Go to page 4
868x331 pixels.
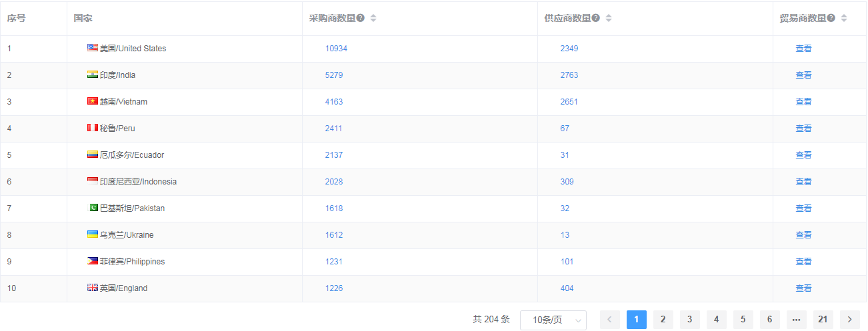click(717, 320)
